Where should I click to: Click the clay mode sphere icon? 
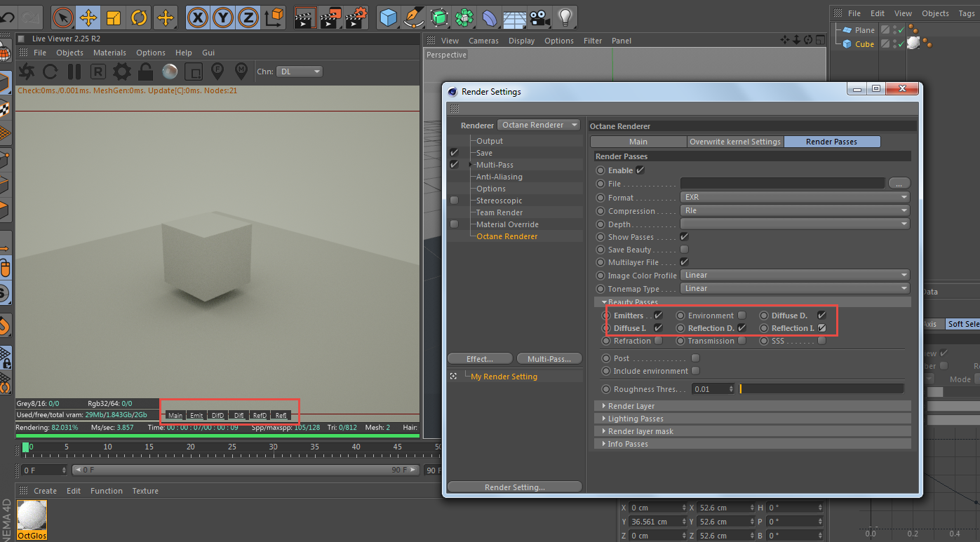point(170,72)
